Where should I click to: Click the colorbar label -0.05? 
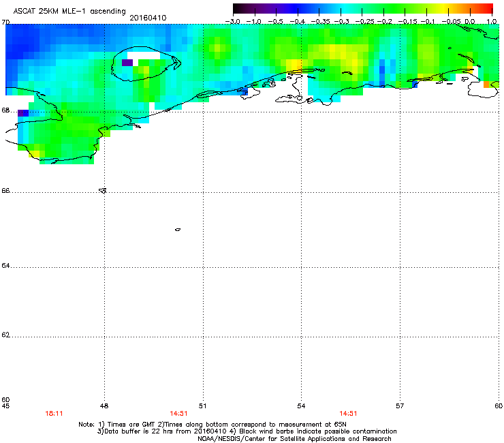[x=452, y=22]
